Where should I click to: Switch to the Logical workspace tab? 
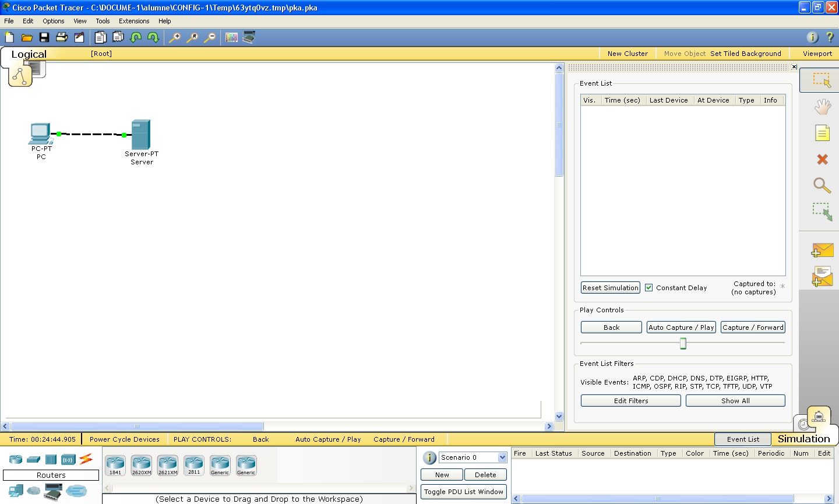29,54
